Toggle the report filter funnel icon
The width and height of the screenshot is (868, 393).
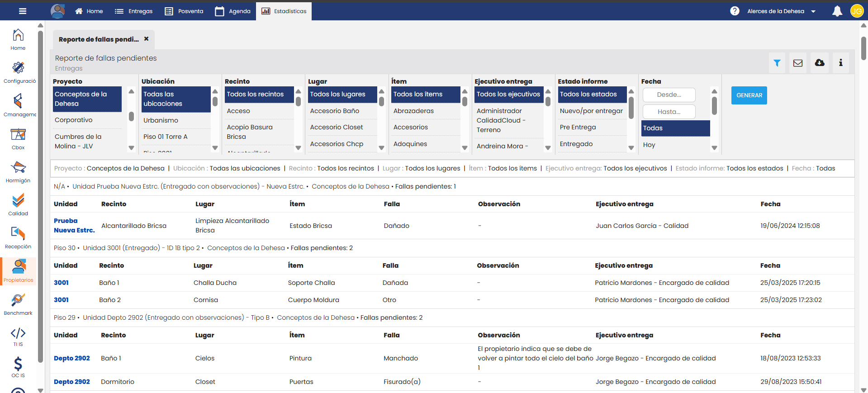tap(777, 63)
